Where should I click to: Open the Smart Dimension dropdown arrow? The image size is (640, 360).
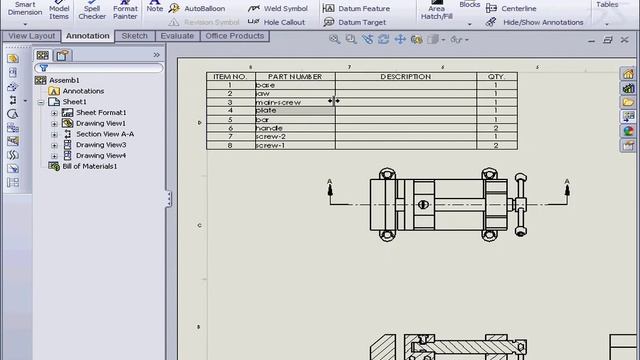point(25,24)
